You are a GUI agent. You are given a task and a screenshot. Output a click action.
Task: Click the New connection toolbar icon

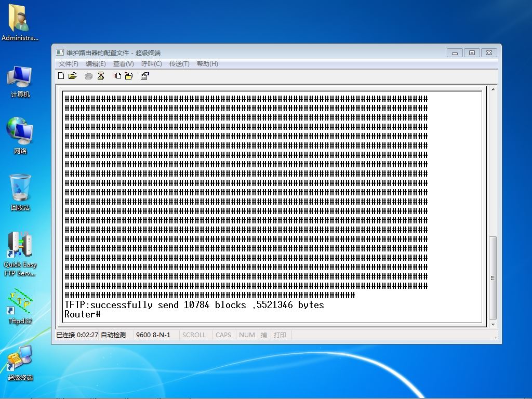[61, 76]
